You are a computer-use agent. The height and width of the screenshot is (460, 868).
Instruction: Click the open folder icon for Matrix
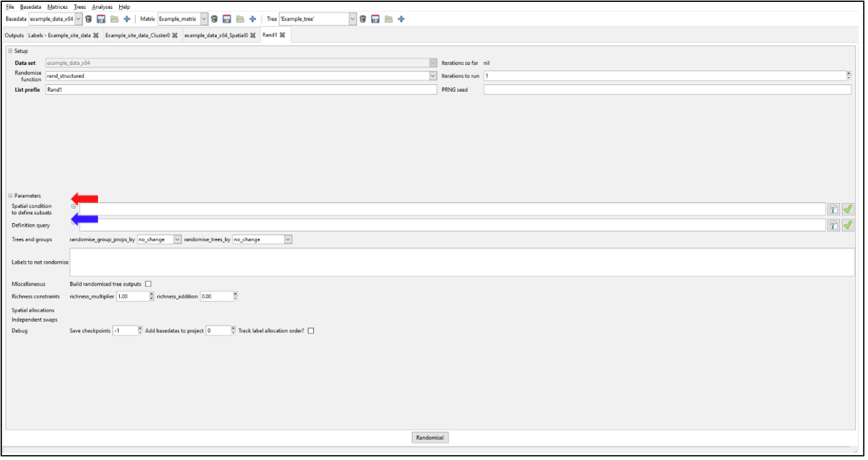pos(240,19)
